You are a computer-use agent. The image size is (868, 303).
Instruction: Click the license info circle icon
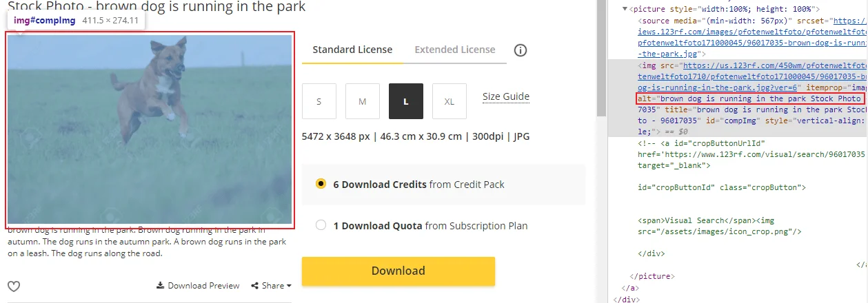521,50
